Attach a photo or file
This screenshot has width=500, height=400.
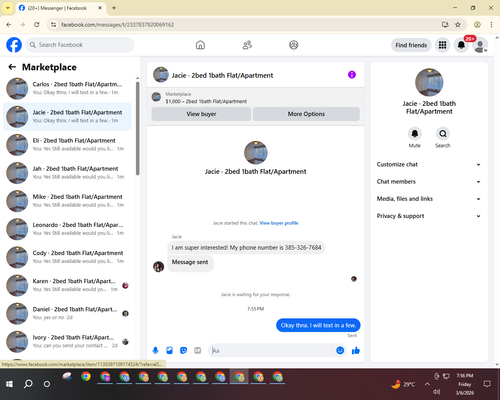click(169, 350)
